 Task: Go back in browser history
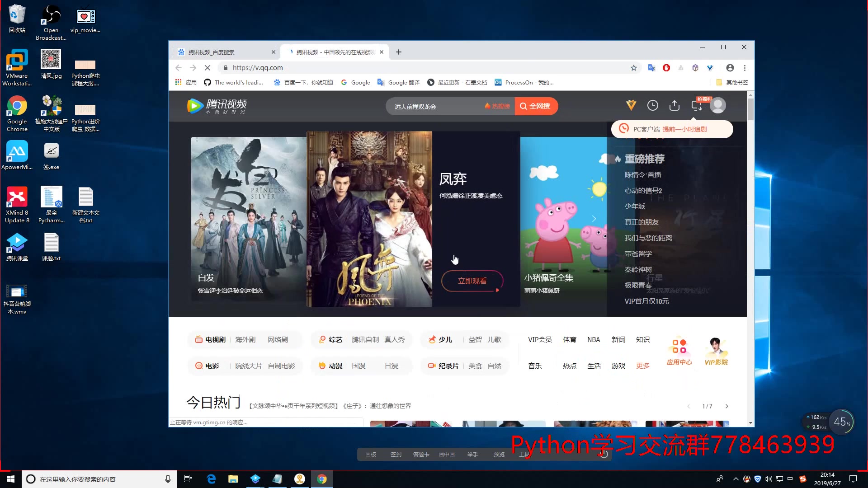click(179, 68)
